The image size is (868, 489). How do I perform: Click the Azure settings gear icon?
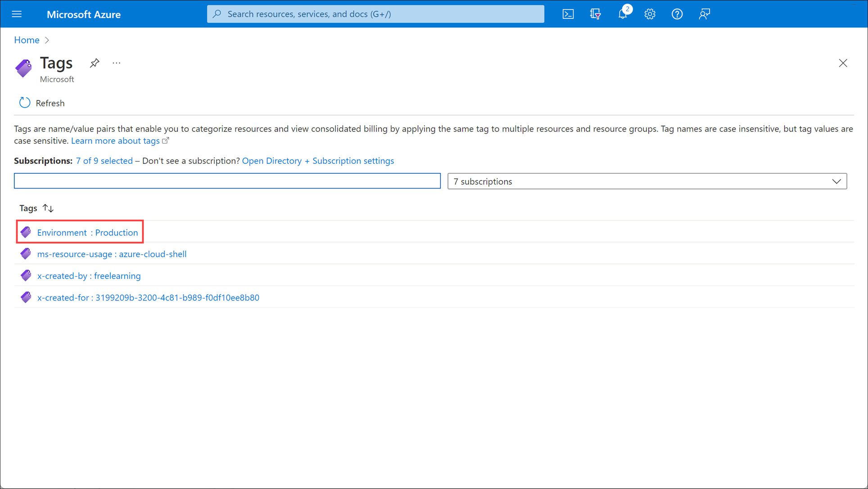pyautogui.click(x=649, y=13)
